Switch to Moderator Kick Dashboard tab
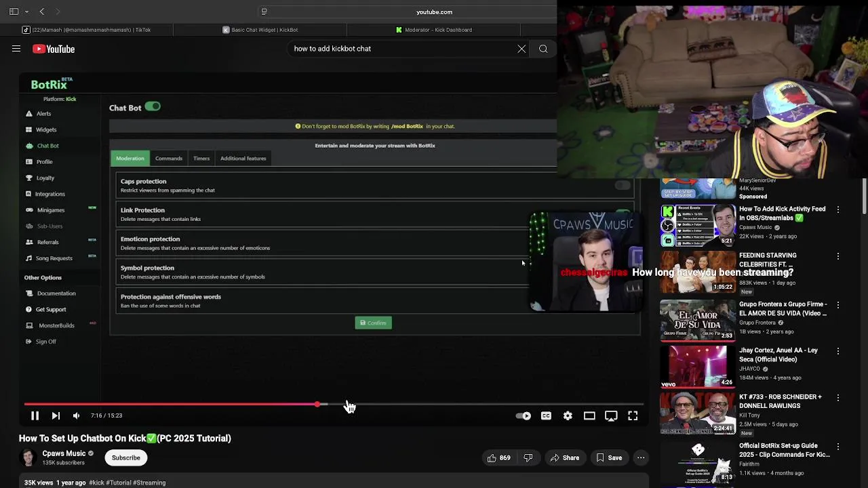868x488 pixels. [434, 30]
